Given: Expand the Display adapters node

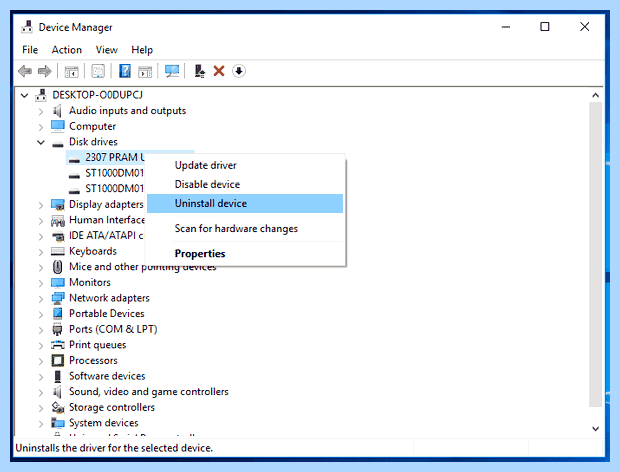Looking at the screenshot, I should [41, 205].
